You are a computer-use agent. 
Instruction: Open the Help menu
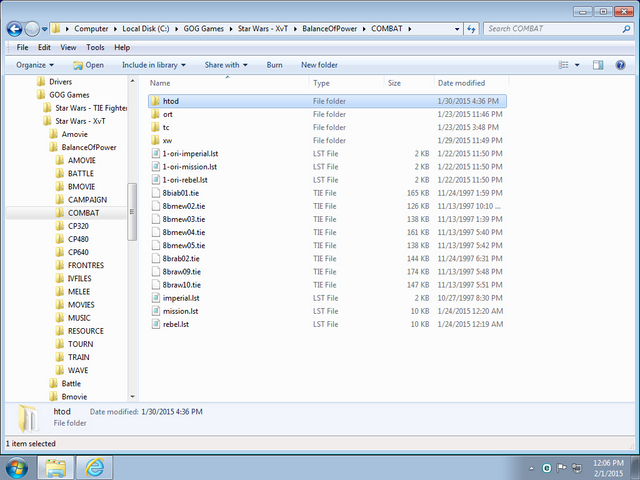122,47
